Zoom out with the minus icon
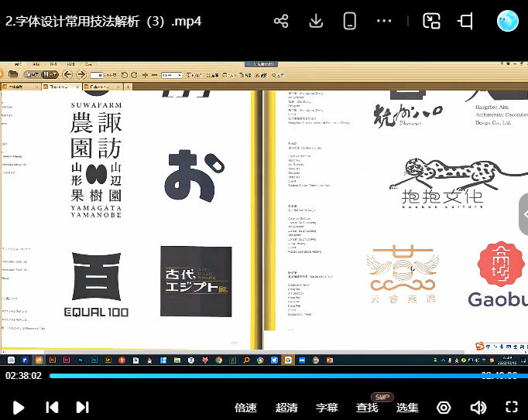 154,75
